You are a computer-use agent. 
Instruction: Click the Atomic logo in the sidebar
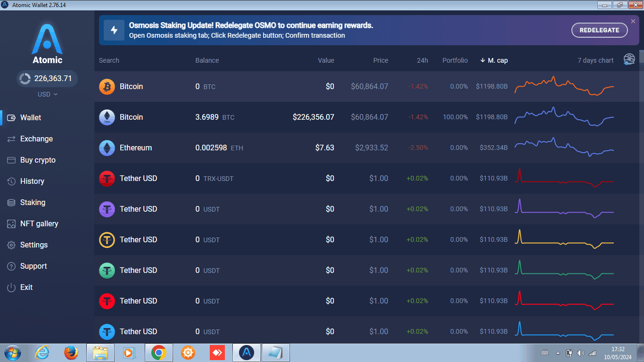tap(47, 44)
